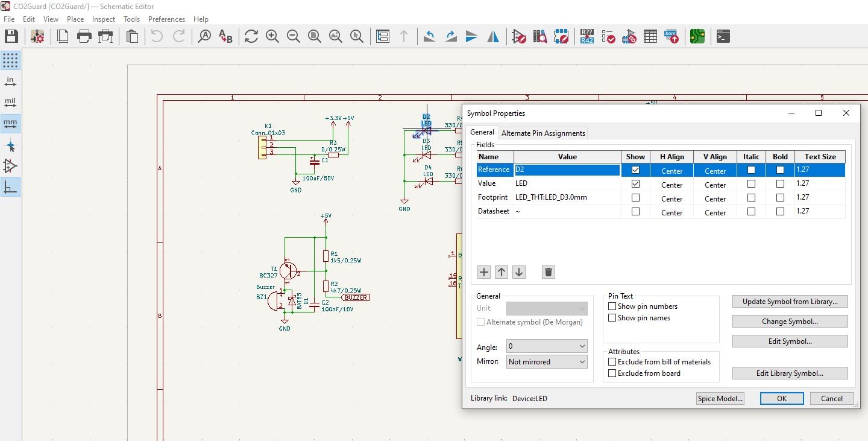Annotate schematic symbols R?? R42 icon
The height and width of the screenshot is (441, 868).
pyautogui.click(x=587, y=37)
